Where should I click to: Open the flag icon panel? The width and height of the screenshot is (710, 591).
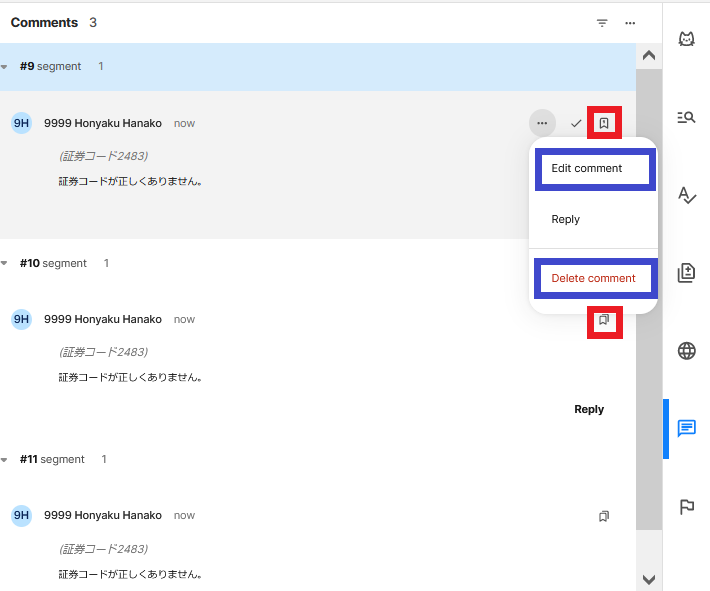coord(686,507)
